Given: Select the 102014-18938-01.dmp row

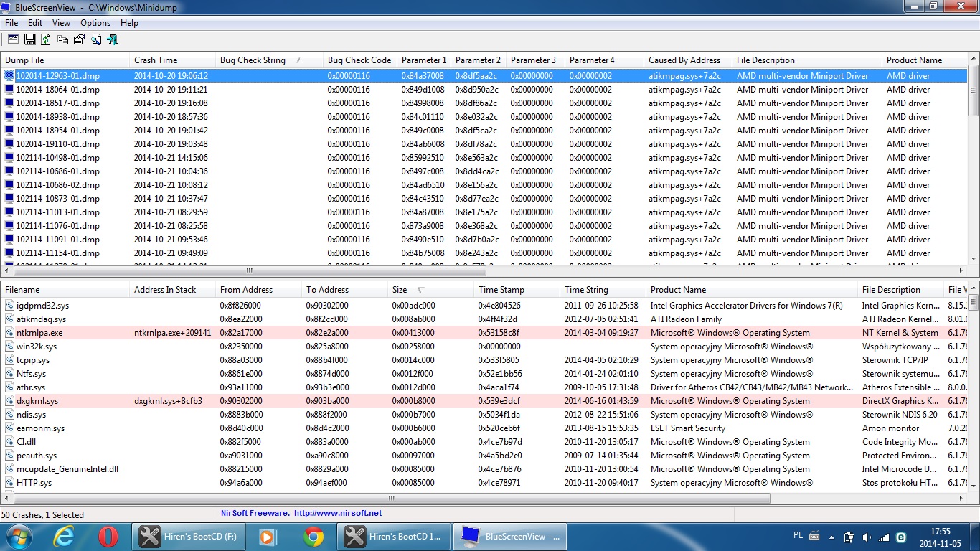Looking at the screenshot, I should (484, 117).
